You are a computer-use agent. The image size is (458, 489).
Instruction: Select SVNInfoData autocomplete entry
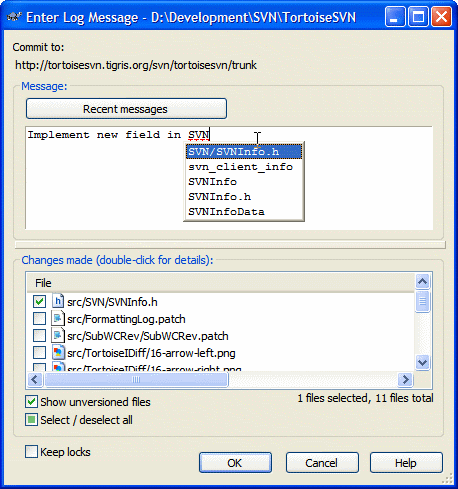click(244, 212)
